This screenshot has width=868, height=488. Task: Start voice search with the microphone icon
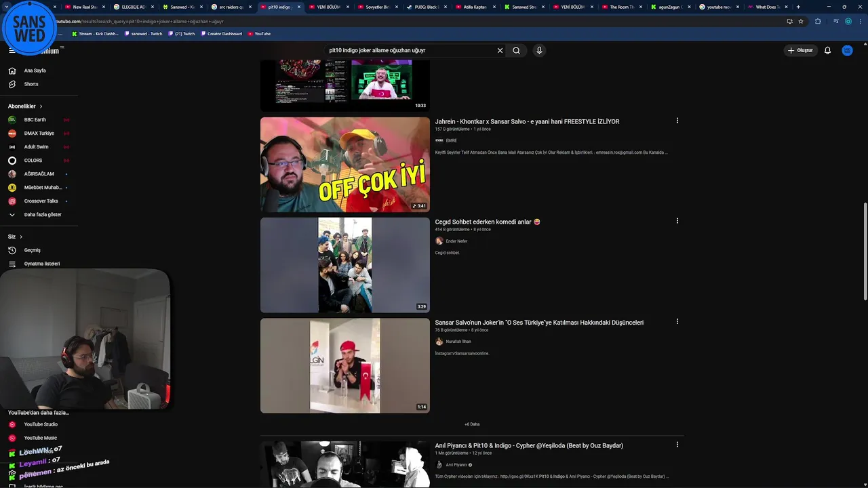(539, 50)
